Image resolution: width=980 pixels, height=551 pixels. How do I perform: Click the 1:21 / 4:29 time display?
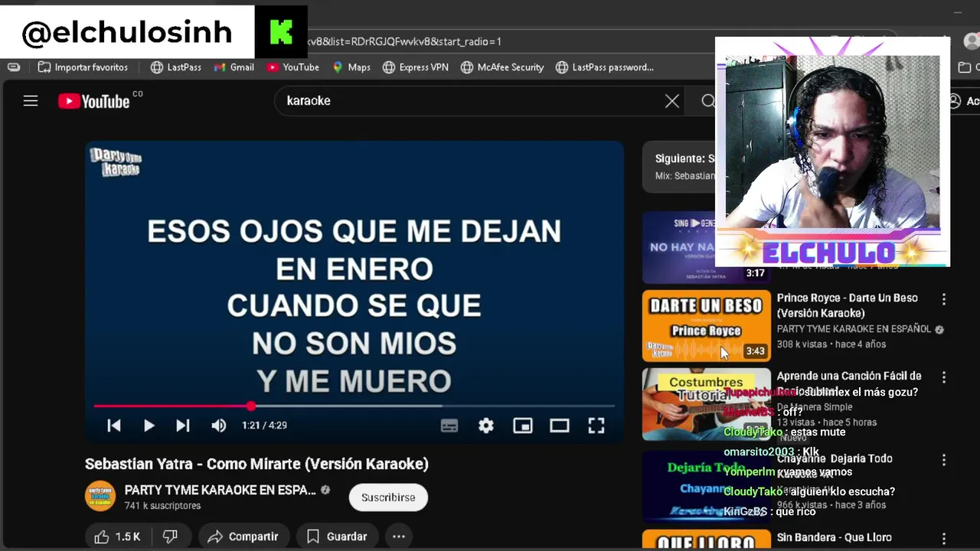(x=264, y=425)
